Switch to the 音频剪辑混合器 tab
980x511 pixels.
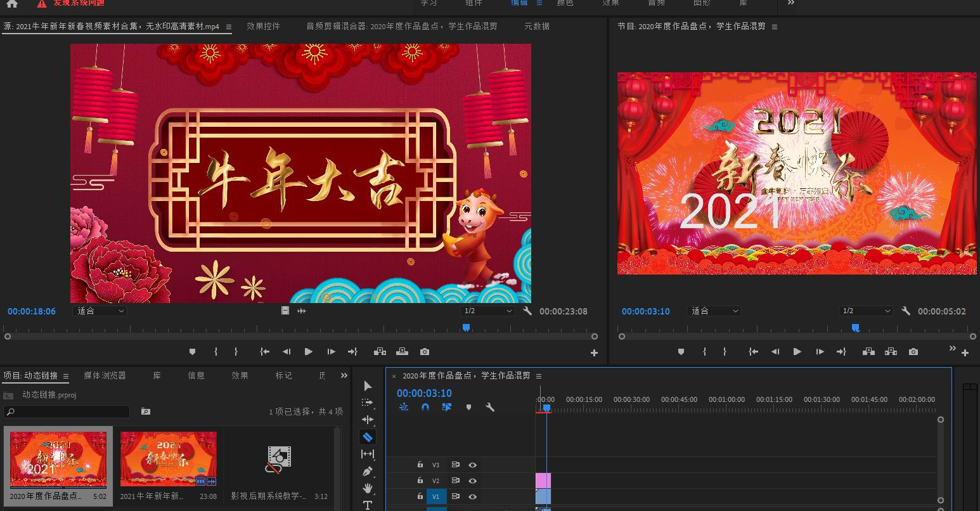(x=402, y=26)
